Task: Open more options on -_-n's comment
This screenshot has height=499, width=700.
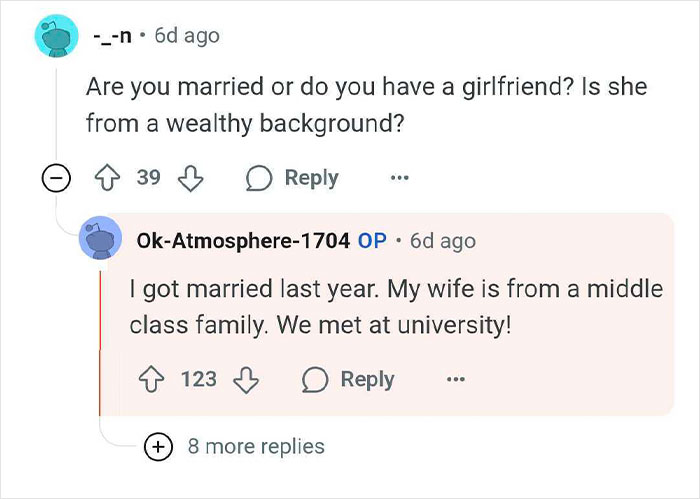Action: click(x=400, y=178)
